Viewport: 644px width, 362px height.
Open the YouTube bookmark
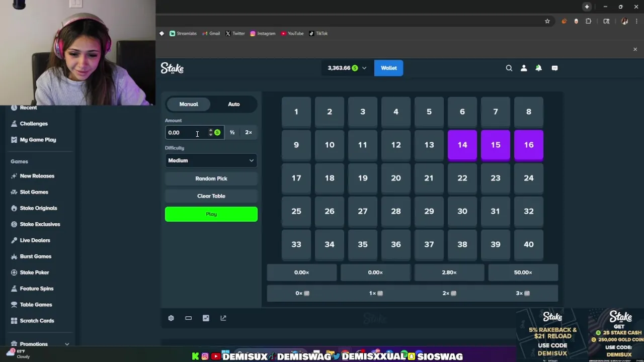pyautogui.click(x=292, y=34)
